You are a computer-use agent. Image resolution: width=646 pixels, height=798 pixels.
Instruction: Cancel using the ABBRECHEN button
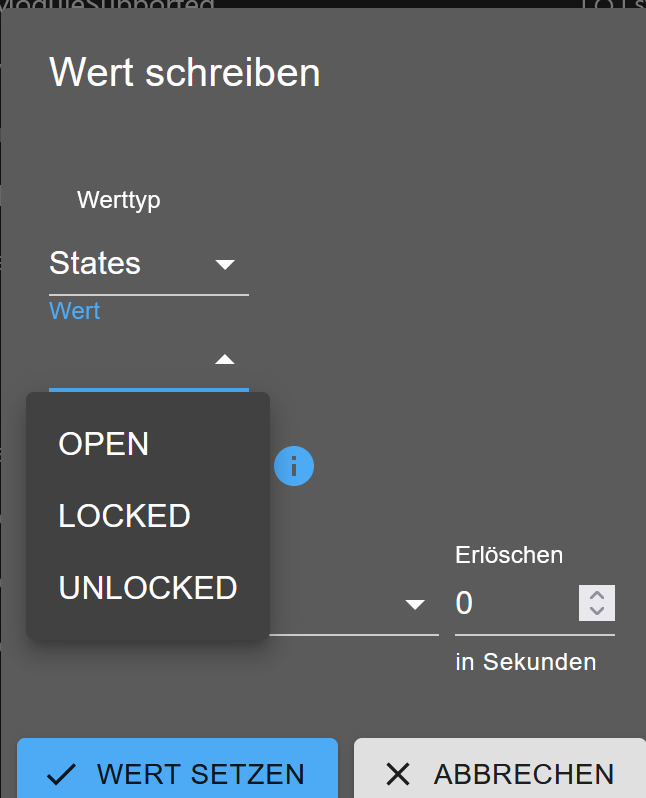coord(500,768)
